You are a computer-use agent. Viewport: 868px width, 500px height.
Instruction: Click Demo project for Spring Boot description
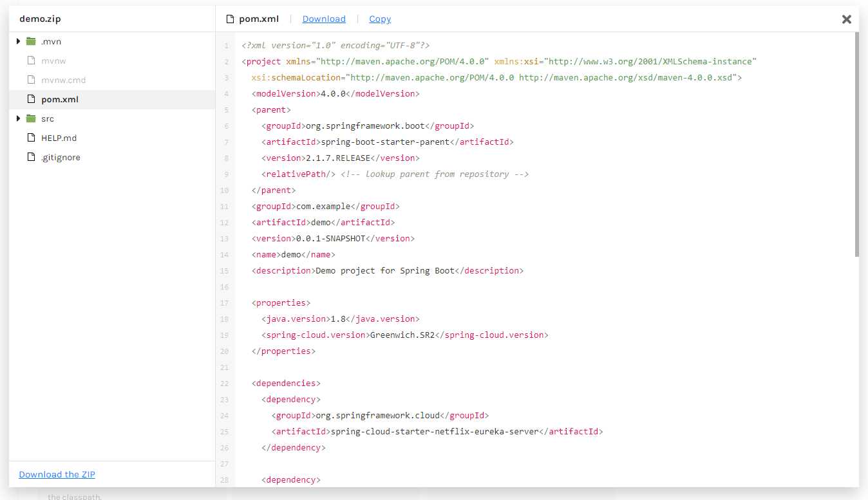click(x=385, y=271)
